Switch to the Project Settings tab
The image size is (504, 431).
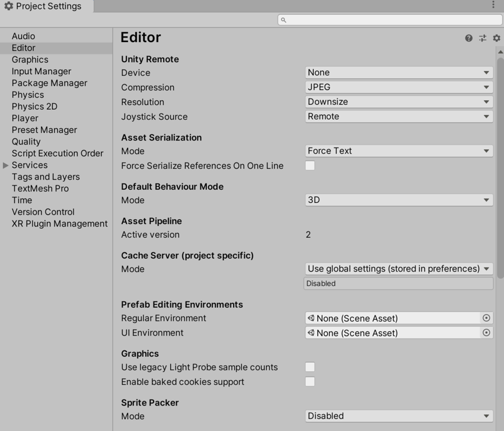pos(43,6)
